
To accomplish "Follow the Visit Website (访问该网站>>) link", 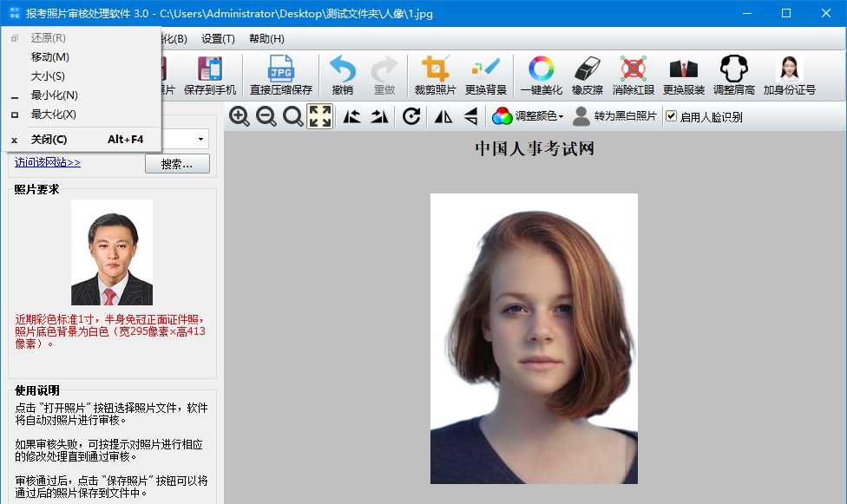I will pyautogui.click(x=48, y=162).
